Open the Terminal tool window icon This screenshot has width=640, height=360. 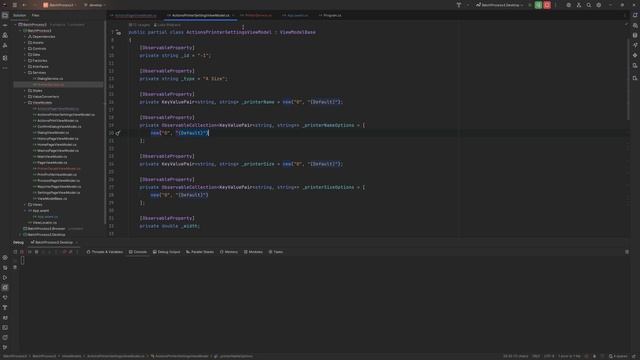pyautogui.click(x=5, y=328)
